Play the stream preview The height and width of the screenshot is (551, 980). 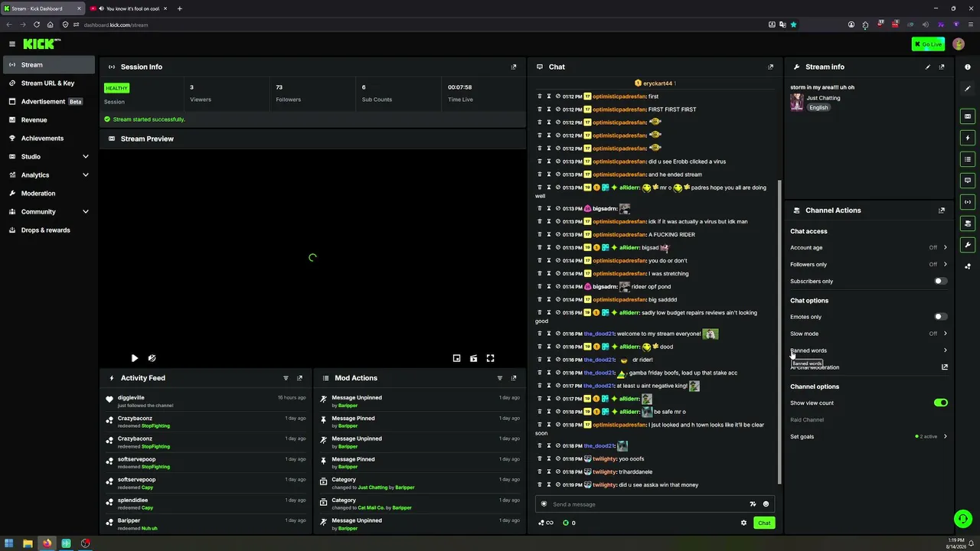[x=135, y=358]
